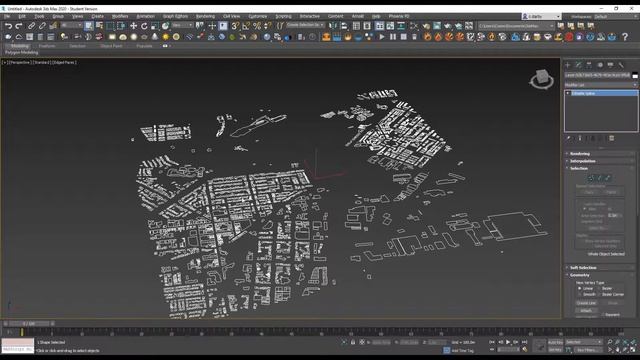Screen dimensions: 640x360
Task: Switch to the Create command panel tab
Action: point(568,65)
